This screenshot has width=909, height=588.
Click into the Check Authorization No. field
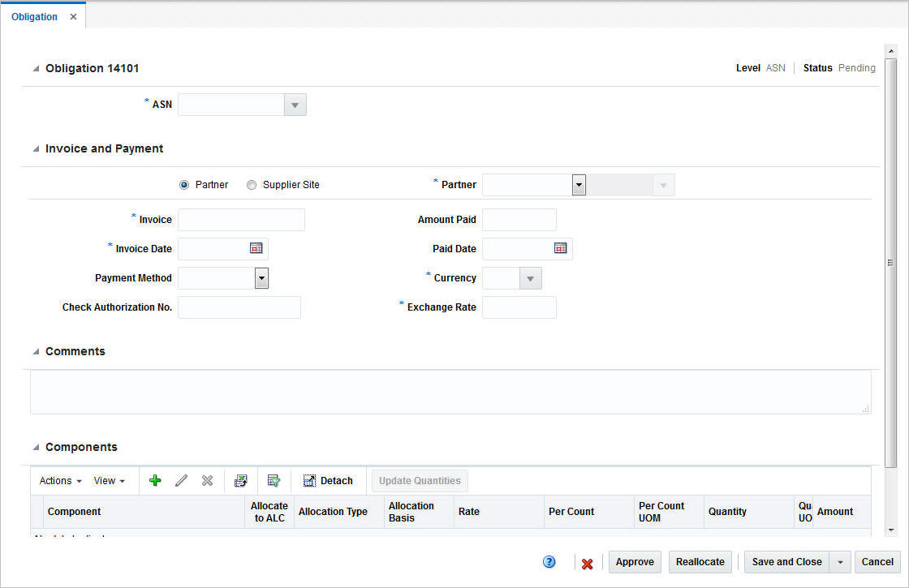(239, 307)
